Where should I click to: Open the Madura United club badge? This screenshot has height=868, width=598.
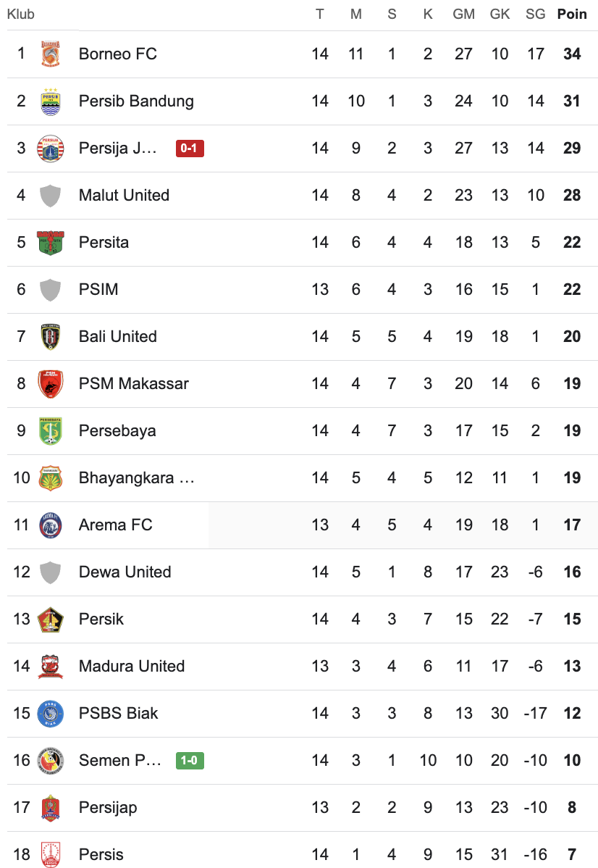pos(50,667)
